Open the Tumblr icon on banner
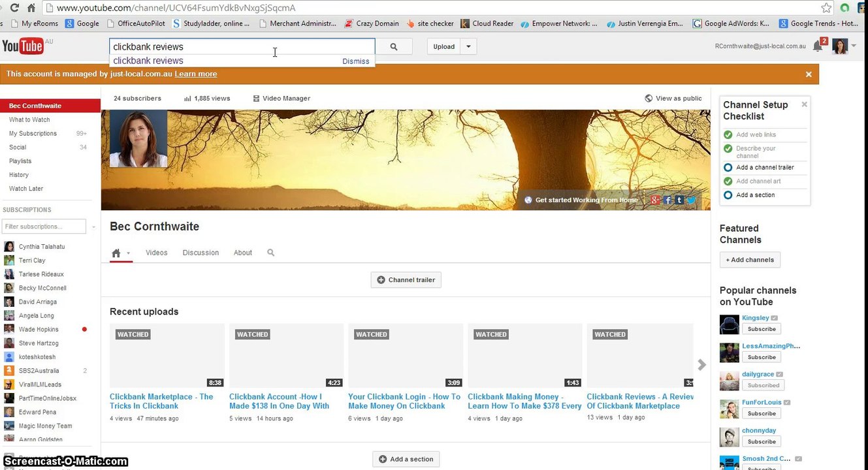This screenshot has width=868, height=470. coord(679,200)
